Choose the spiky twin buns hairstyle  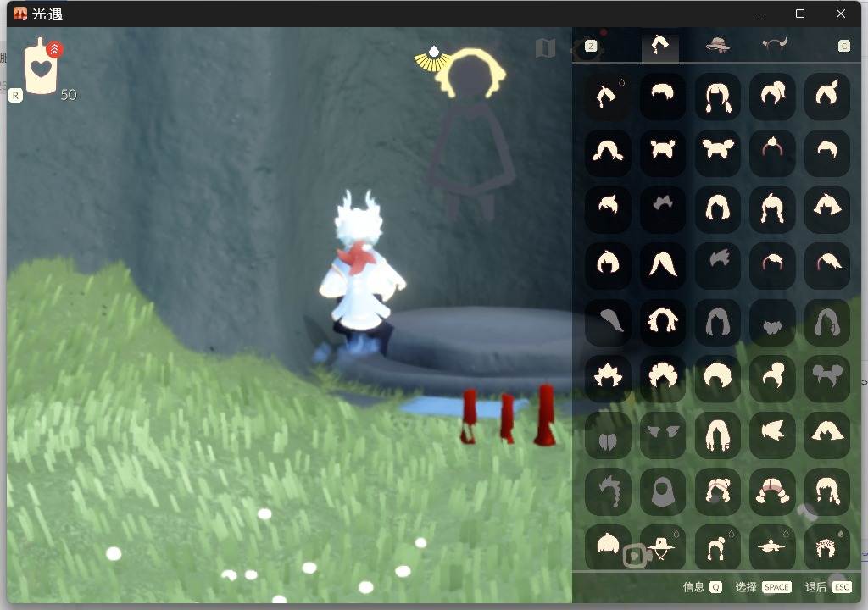663,152
